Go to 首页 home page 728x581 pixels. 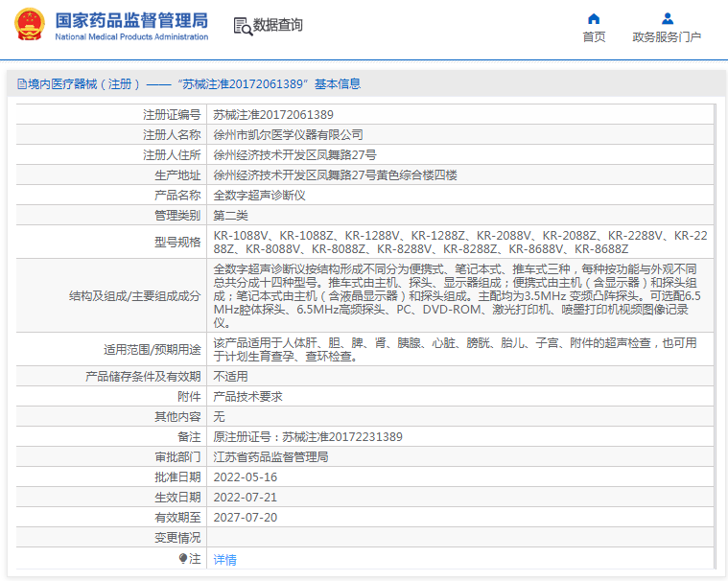pos(594,36)
